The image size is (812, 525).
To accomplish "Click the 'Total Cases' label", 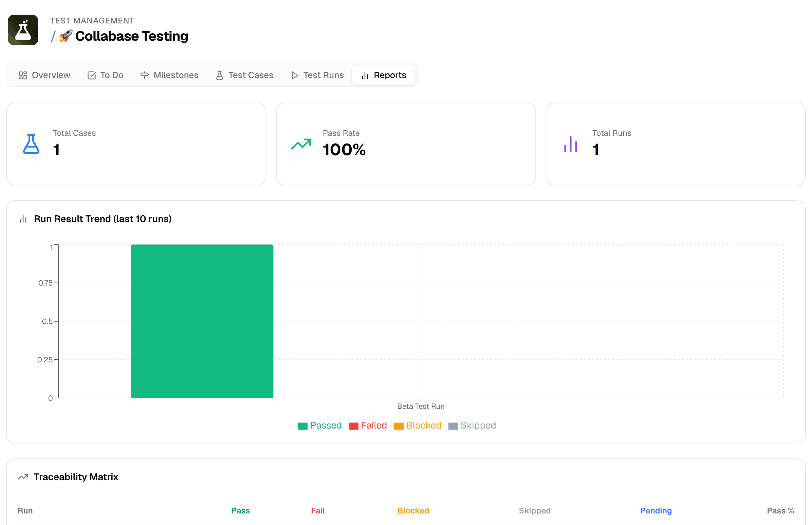I will 74,133.
